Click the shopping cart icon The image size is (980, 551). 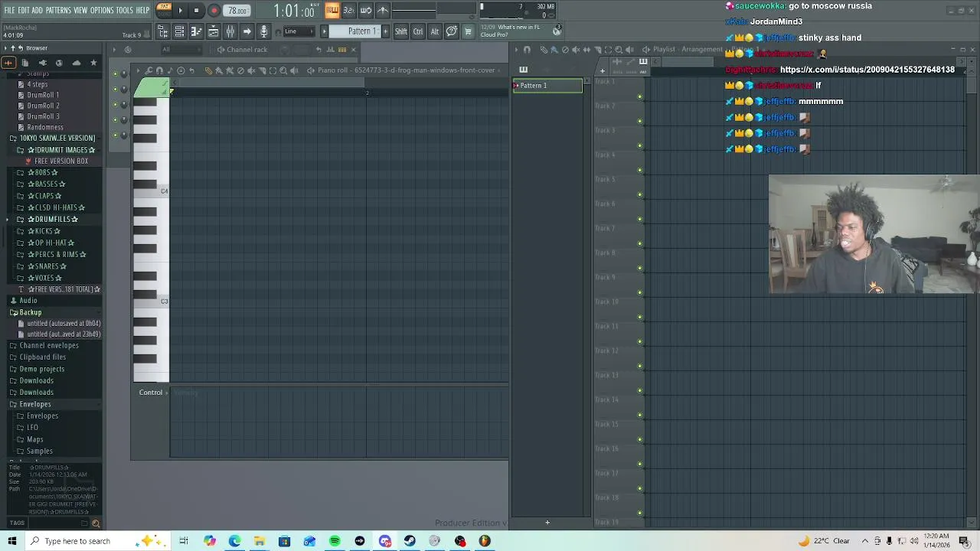pos(468,31)
